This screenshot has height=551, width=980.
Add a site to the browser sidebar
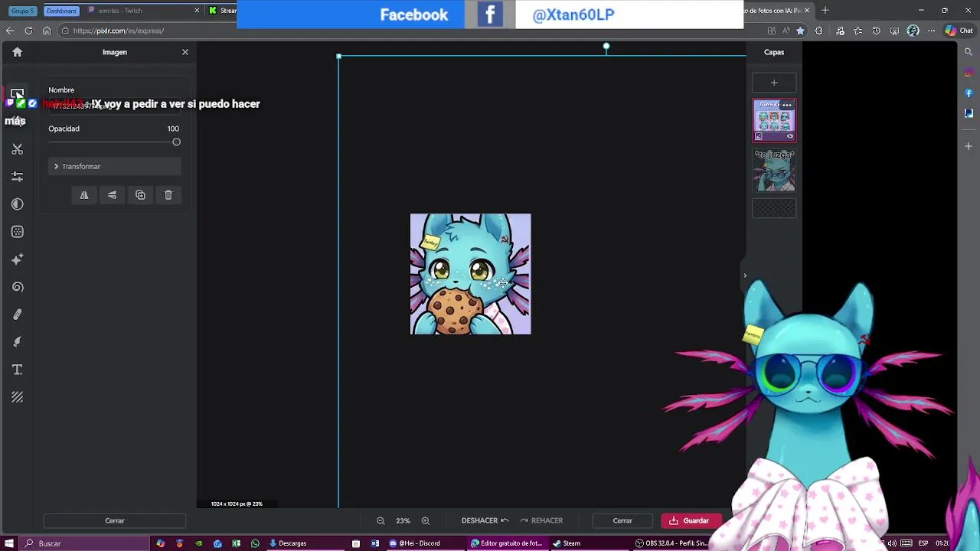click(969, 145)
